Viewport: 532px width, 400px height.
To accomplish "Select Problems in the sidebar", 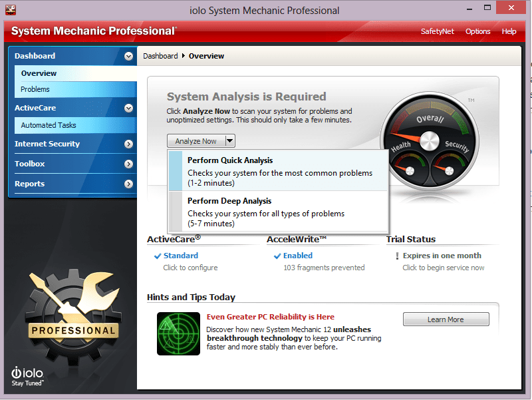I will 76,89.
